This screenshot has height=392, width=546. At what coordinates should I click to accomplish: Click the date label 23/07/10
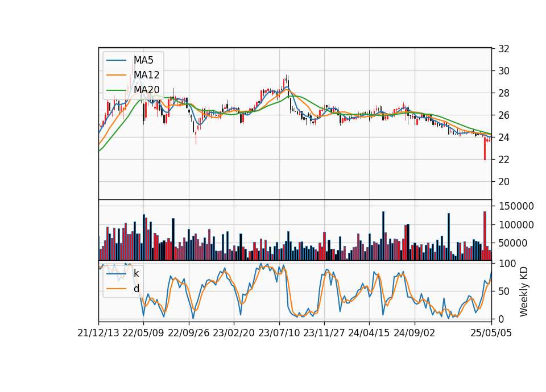[x=279, y=333]
